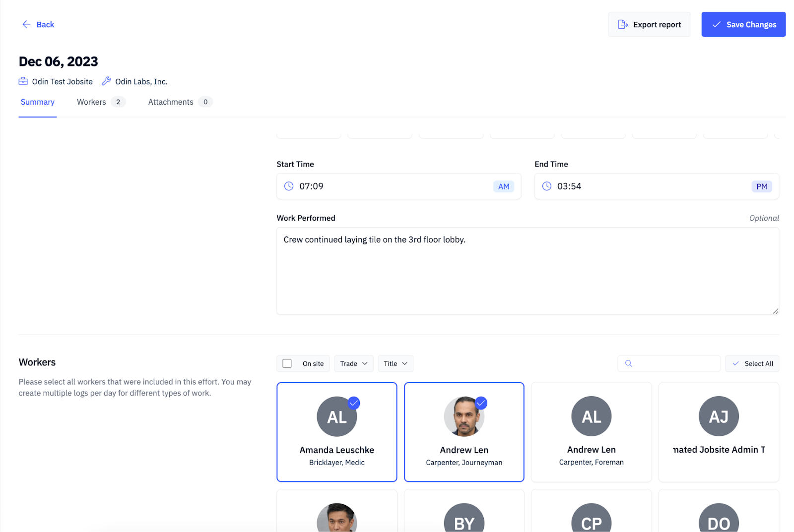
Task: Click the Start Time 07:09 input field
Action: tap(399, 186)
